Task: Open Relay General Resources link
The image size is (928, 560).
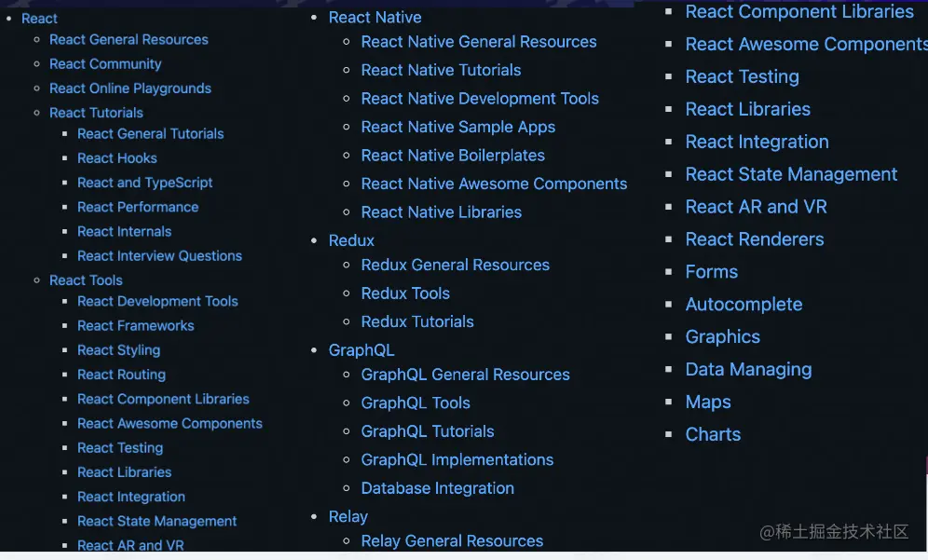Action: tap(452, 541)
